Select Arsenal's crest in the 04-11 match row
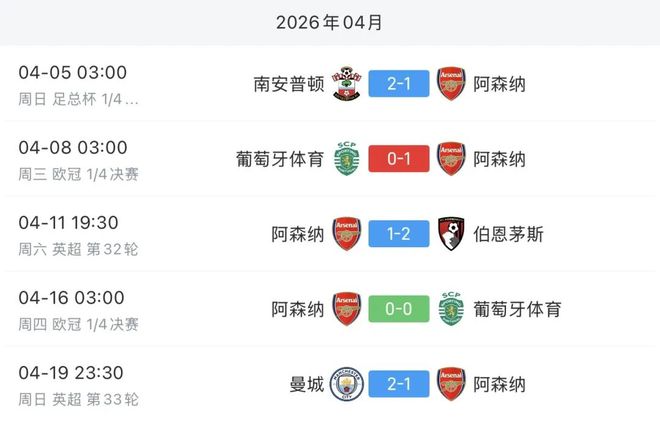Viewport: 660px width, 421px height. (x=347, y=234)
